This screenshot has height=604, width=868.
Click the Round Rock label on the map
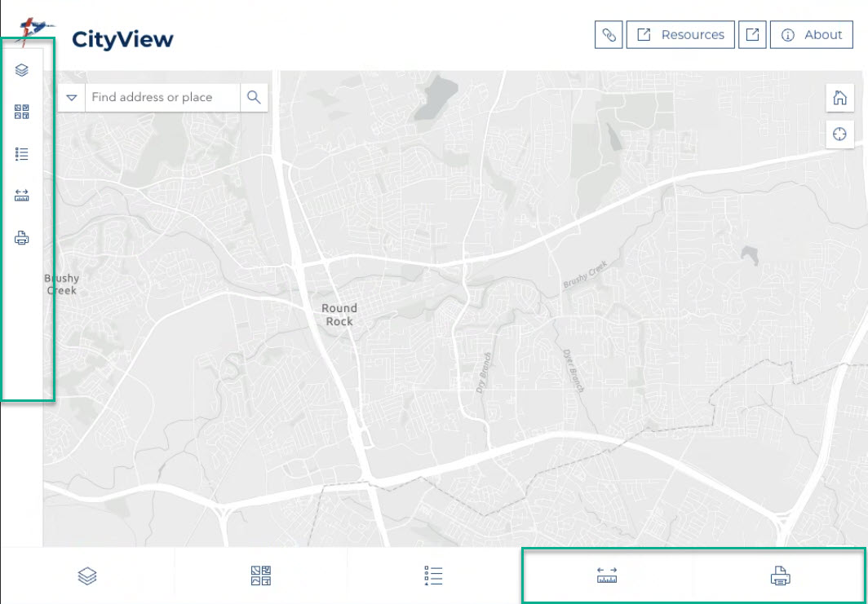point(339,315)
